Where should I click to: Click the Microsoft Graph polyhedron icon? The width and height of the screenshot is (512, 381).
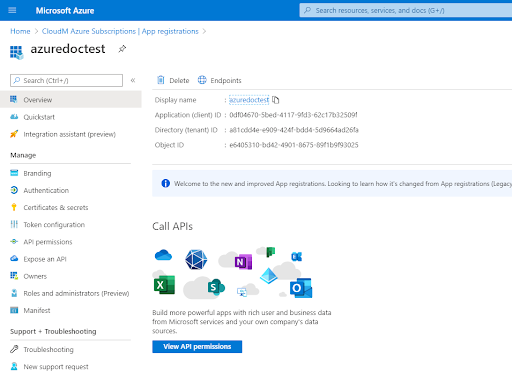(x=196, y=259)
